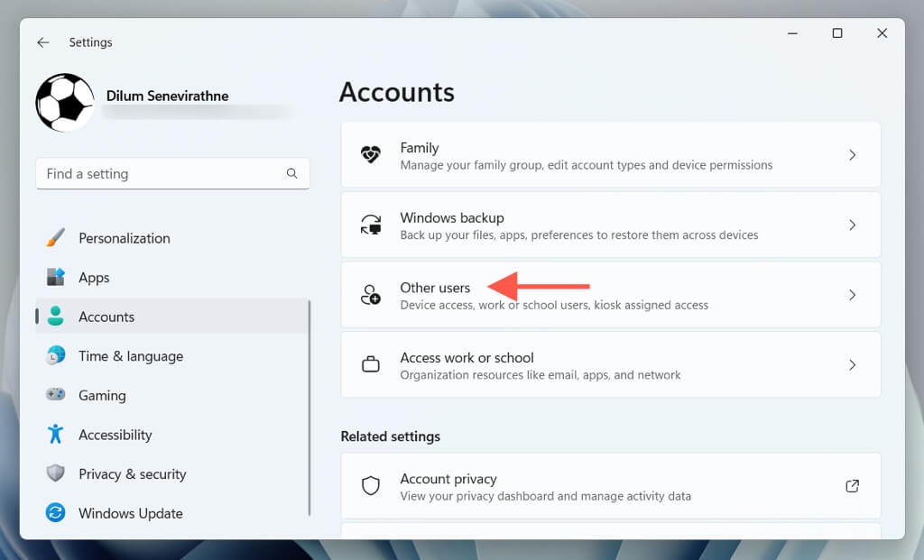
Task: Open the Account privacy card
Action: (x=611, y=486)
